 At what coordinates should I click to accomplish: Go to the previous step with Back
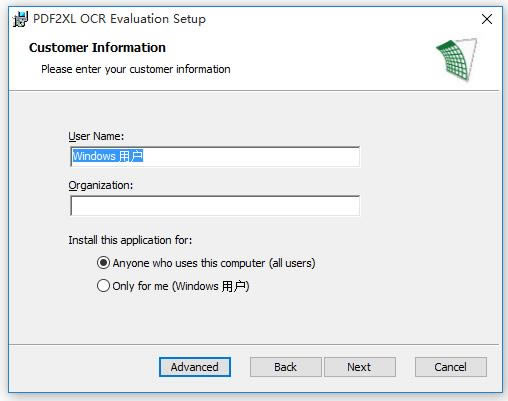pyautogui.click(x=286, y=367)
